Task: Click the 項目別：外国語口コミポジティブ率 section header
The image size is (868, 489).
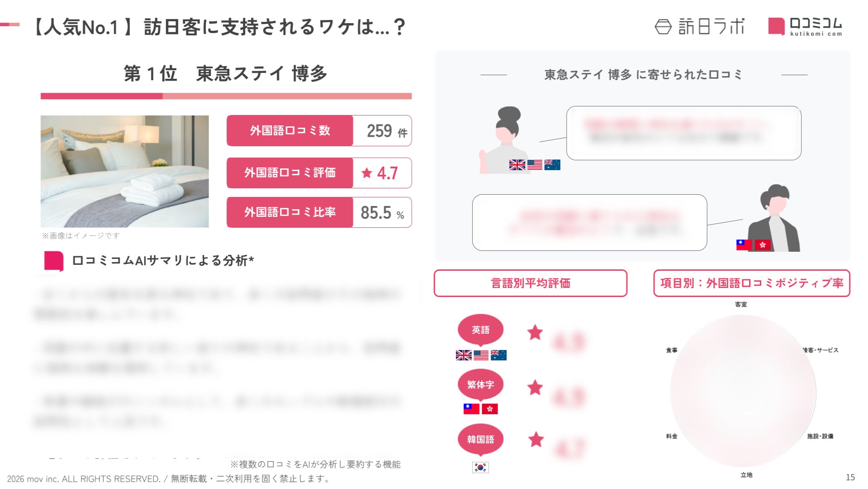Action: pyautogui.click(x=752, y=283)
